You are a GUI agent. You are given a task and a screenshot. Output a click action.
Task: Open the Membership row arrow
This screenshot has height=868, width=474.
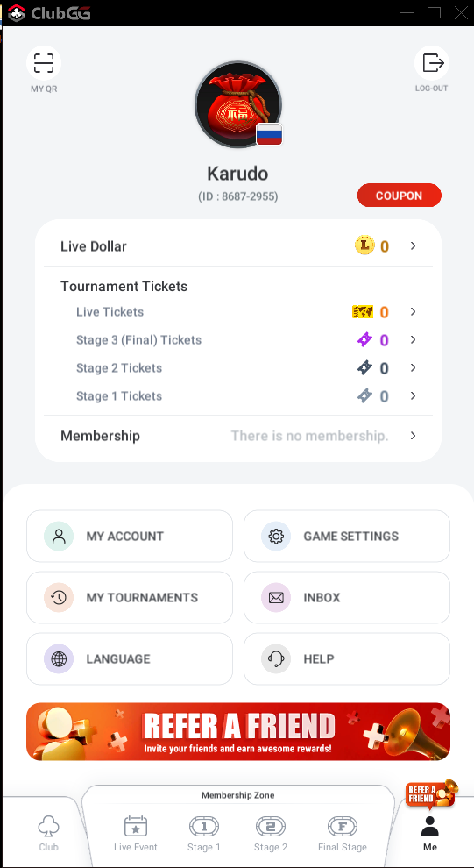tap(414, 436)
